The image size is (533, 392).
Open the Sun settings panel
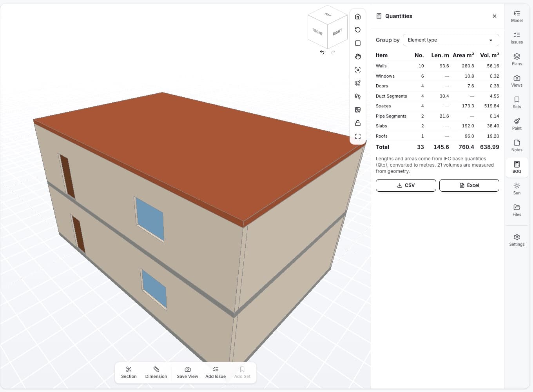pos(517,189)
